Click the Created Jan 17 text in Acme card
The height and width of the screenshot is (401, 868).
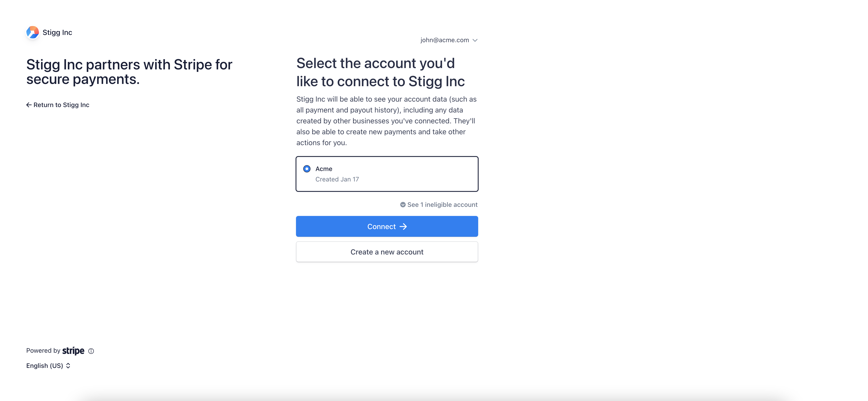pyautogui.click(x=337, y=179)
